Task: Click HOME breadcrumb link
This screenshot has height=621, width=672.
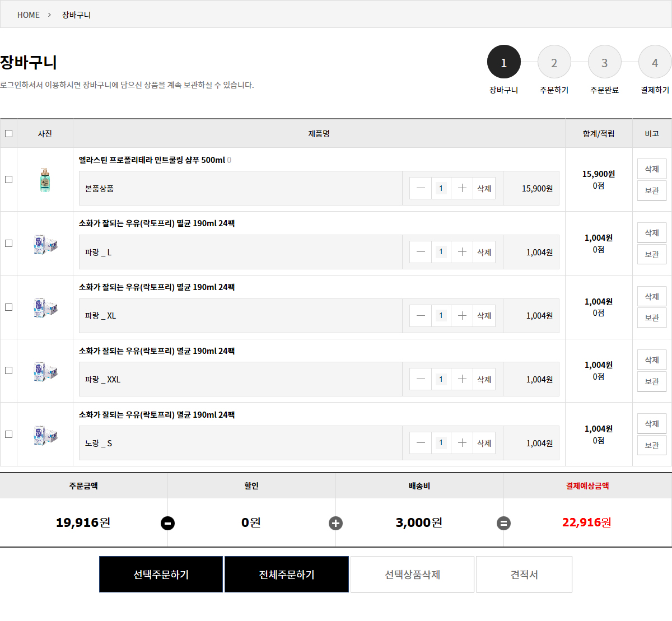Action: pyautogui.click(x=29, y=15)
